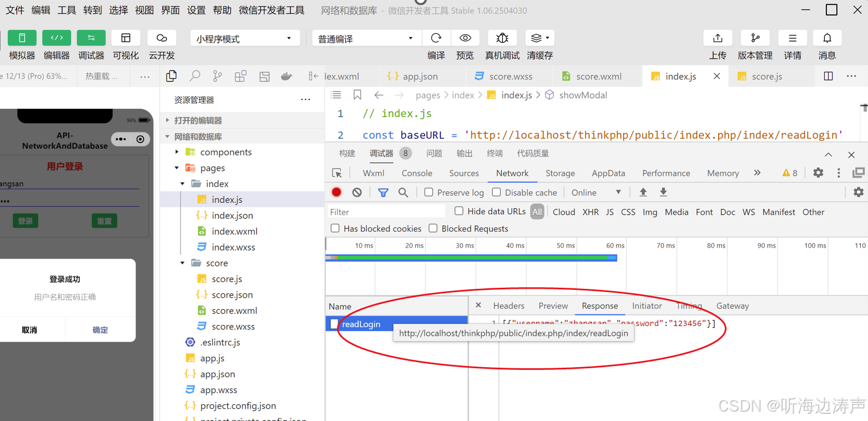Screen dimensions: 868x421
Task: Click 确定 in the 登录成功 dialog
Action: (100, 330)
